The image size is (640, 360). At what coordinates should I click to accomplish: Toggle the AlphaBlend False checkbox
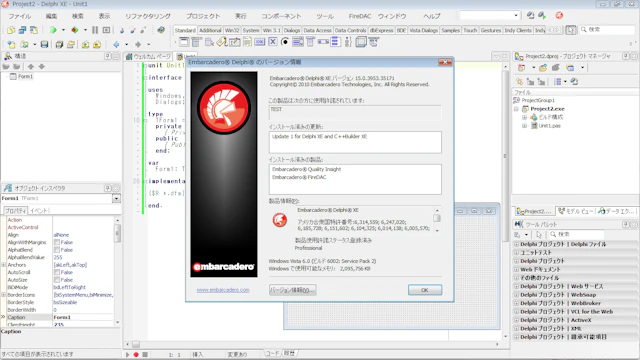click(57, 250)
